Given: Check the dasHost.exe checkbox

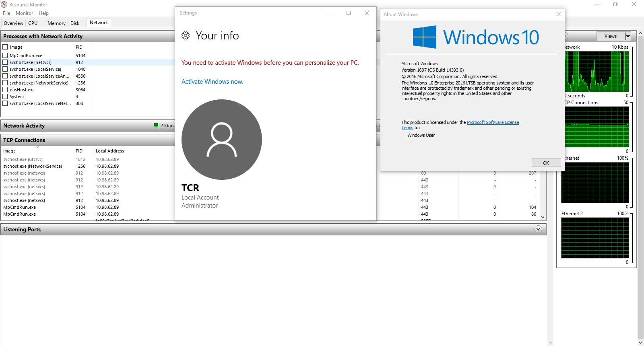Looking at the screenshot, I should click(5, 90).
